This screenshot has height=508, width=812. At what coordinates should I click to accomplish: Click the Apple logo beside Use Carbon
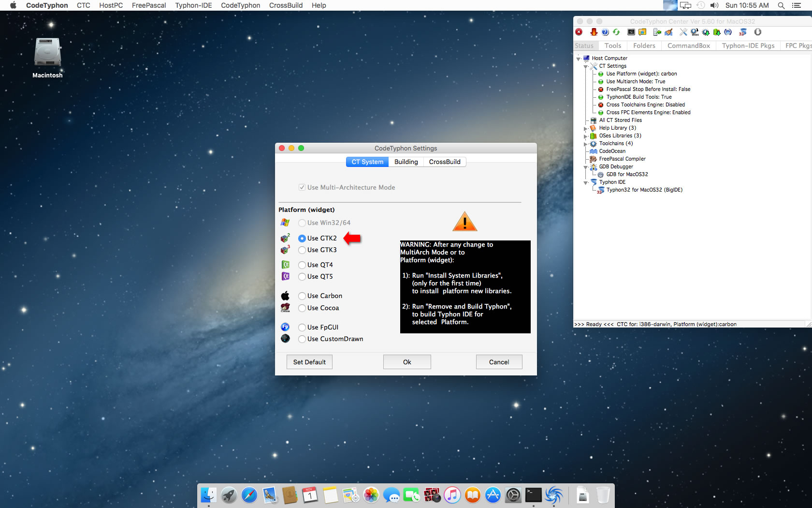(x=286, y=296)
